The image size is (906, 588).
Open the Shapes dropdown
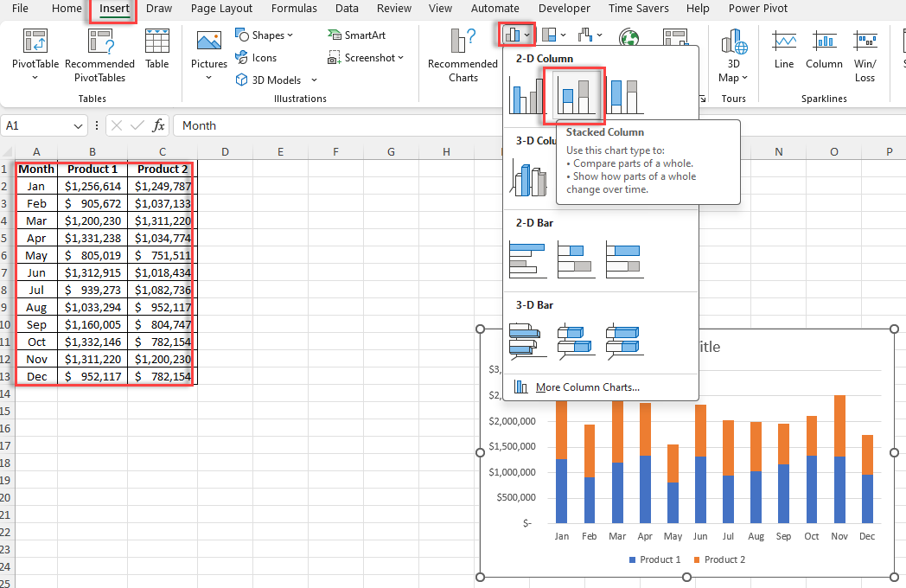[x=265, y=35]
